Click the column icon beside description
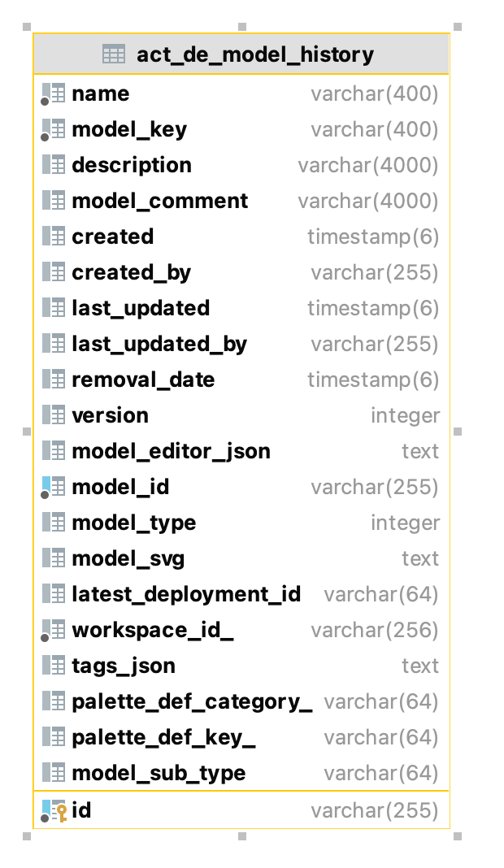504x868 pixels. point(54,166)
